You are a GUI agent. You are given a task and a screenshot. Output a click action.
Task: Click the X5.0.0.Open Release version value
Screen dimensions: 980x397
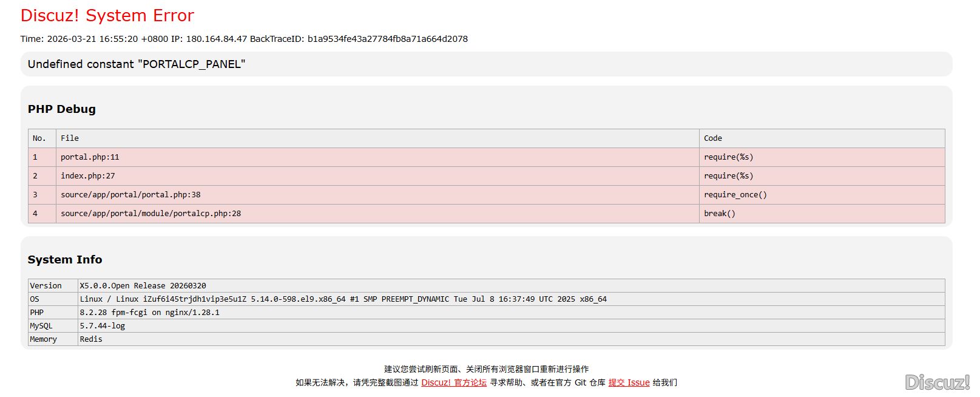coord(143,286)
